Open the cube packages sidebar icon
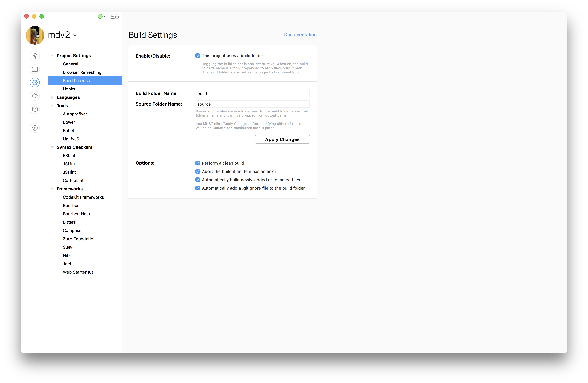The width and height of the screenshot is (588, 383). point(35,109)
